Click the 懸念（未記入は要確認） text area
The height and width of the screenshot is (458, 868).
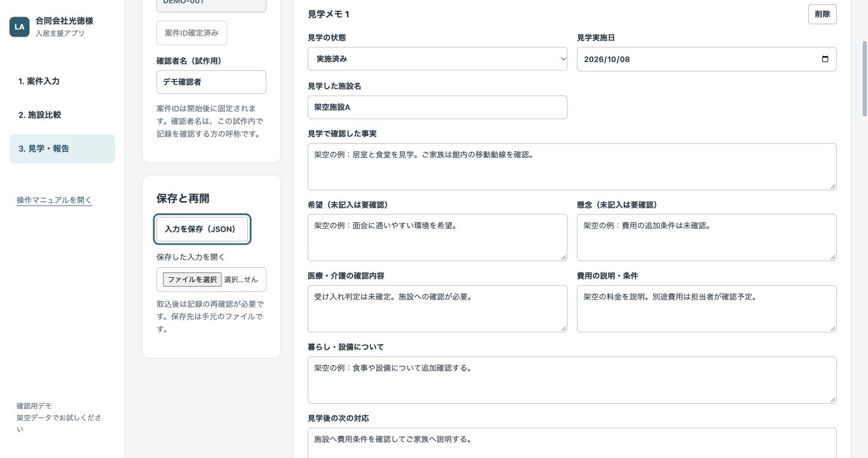[x=706, y=238]
